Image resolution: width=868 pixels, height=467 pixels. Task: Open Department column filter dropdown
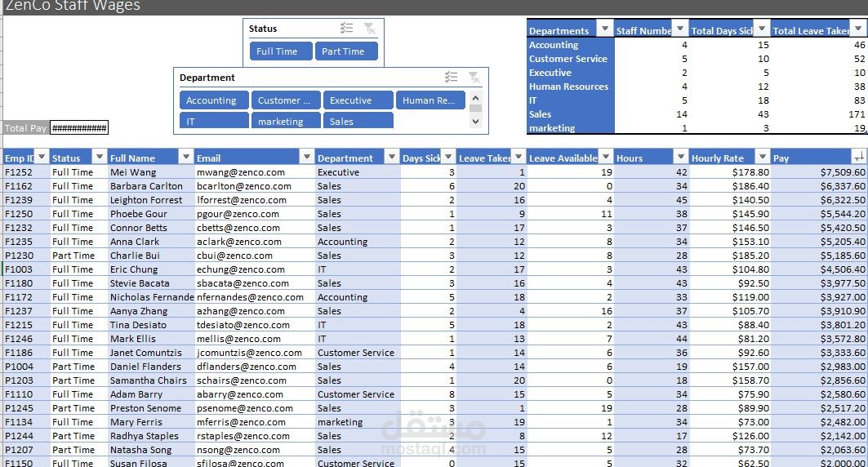click(391, 157)
